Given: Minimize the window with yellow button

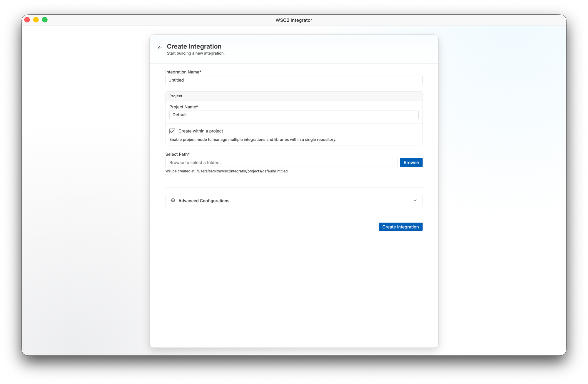Looking at the screenshot, I should [36, 20].
